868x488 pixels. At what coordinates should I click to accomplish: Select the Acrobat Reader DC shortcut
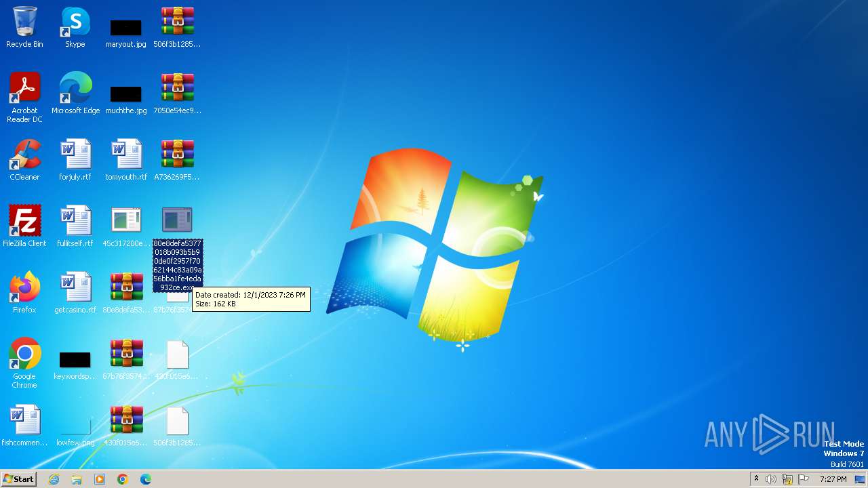point(24,98)
